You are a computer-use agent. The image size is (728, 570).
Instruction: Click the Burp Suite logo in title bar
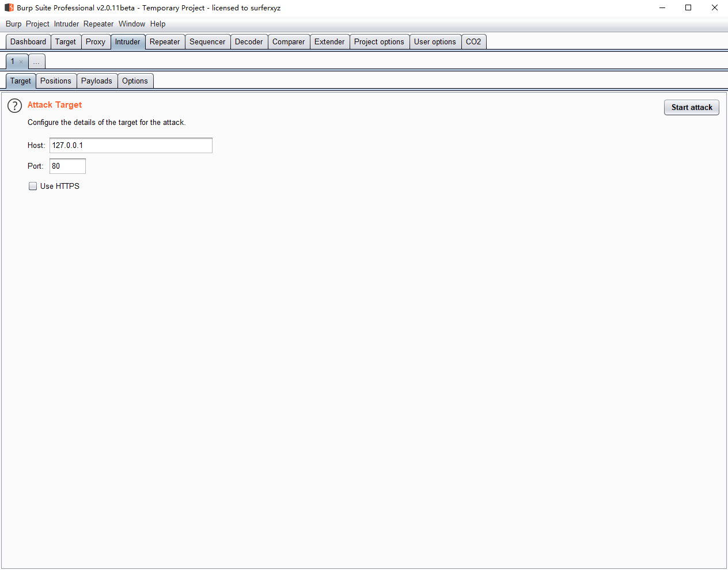point(9,7)
